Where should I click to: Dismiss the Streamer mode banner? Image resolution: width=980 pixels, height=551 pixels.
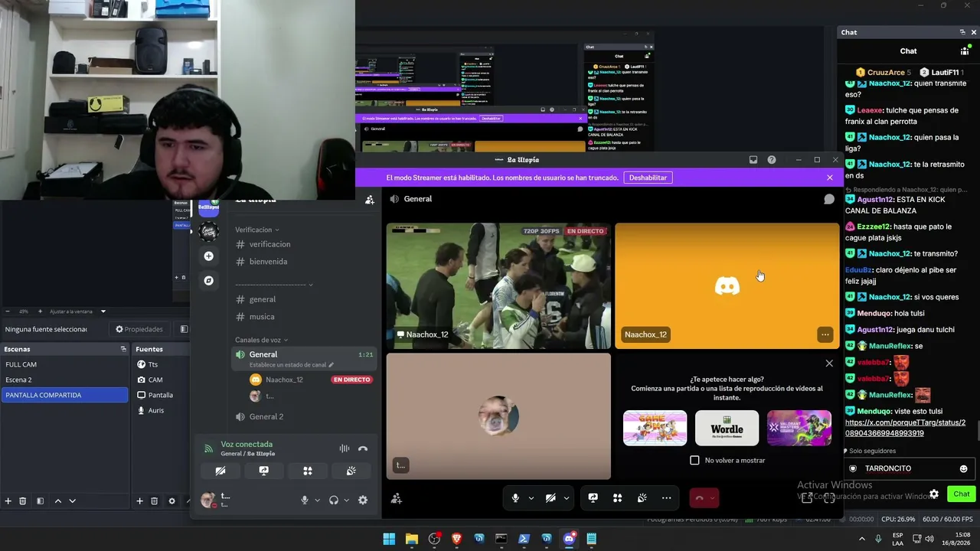(829, 178)
